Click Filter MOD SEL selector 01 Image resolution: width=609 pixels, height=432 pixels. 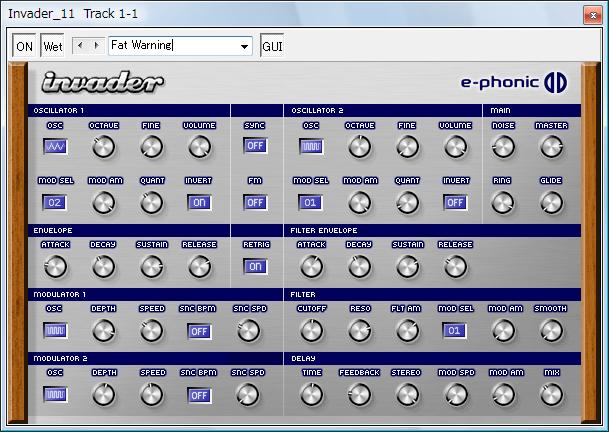454,331
